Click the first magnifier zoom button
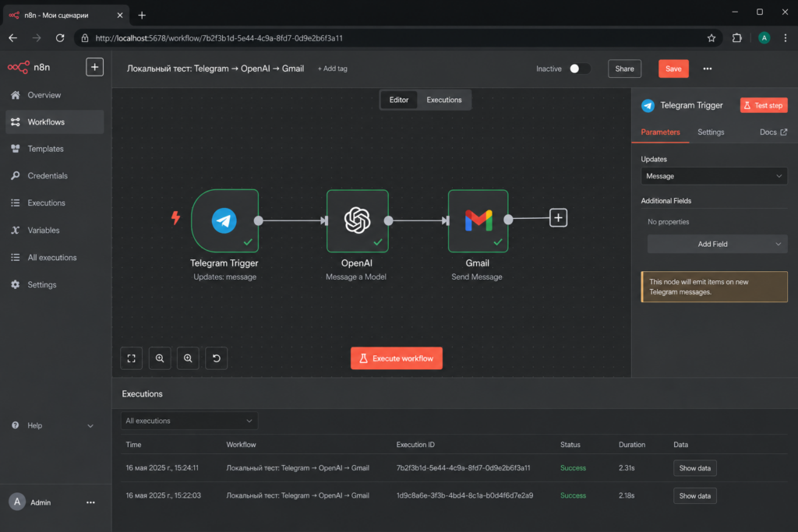 click(160, 358)
